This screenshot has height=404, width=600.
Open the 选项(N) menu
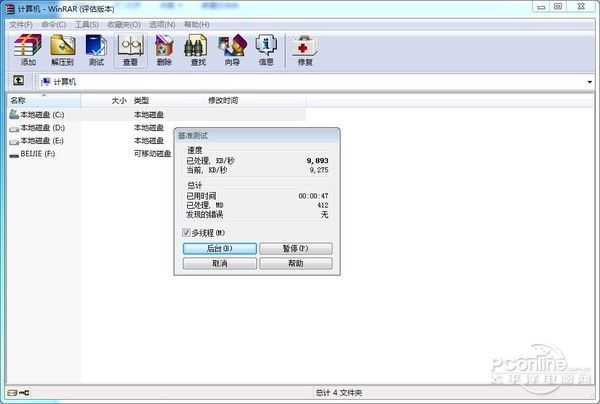(162, 24)
